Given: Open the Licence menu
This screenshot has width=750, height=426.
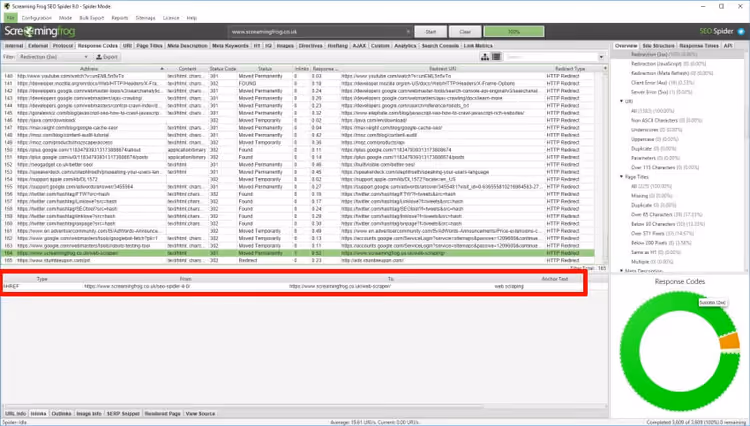Looking at the screenshot, I should (171, 18).
